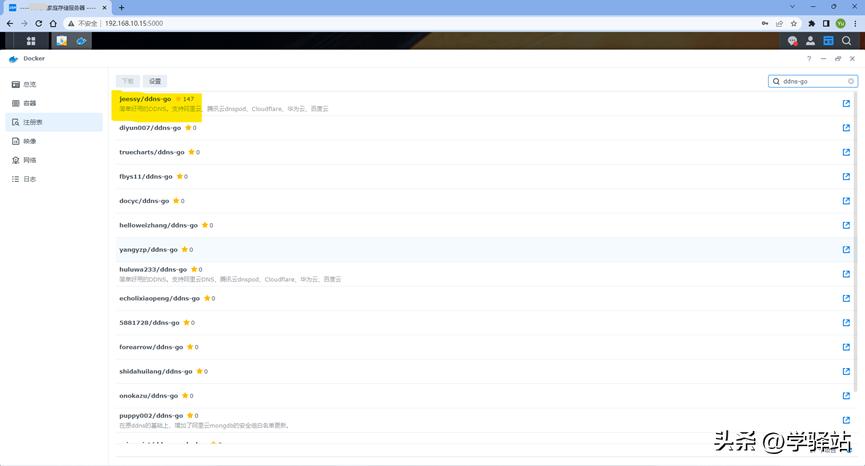Open browser three-dot menu
This screenshot has width=865, height=466.
click(x=855, y=23)
